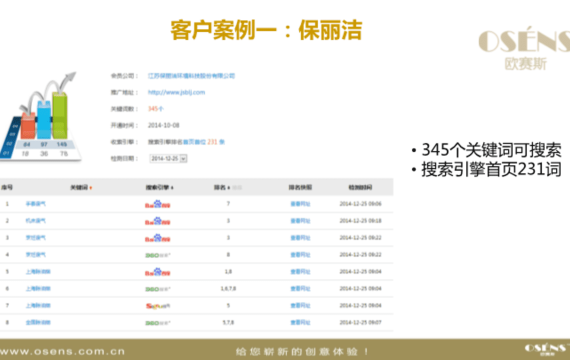This screenshot has height=360, width=570.
Task: Open the detection date dropdown showing 2014-12-25
Action: 168,159
